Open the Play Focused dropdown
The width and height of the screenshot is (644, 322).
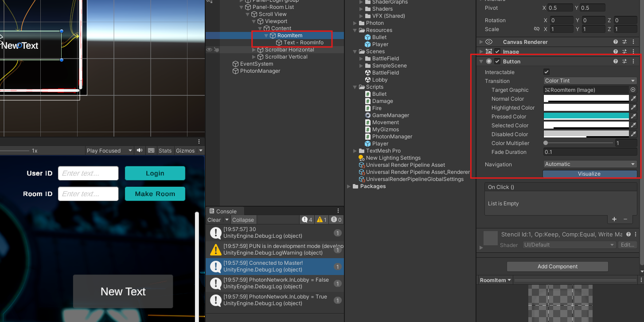109,150
